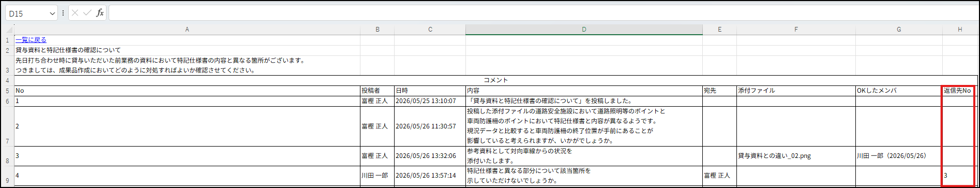Select column C header
This screenshot has height=188, width=980.
(430, 30)
